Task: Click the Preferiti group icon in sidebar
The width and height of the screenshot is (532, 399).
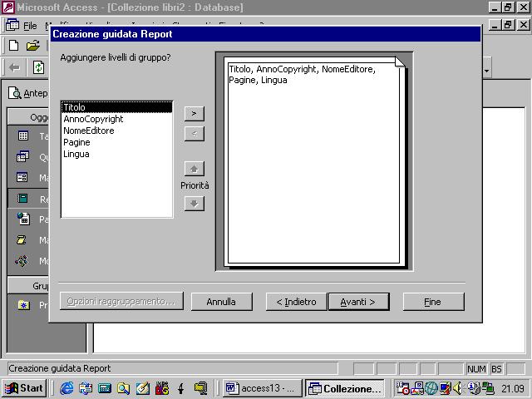Action: 24,305
